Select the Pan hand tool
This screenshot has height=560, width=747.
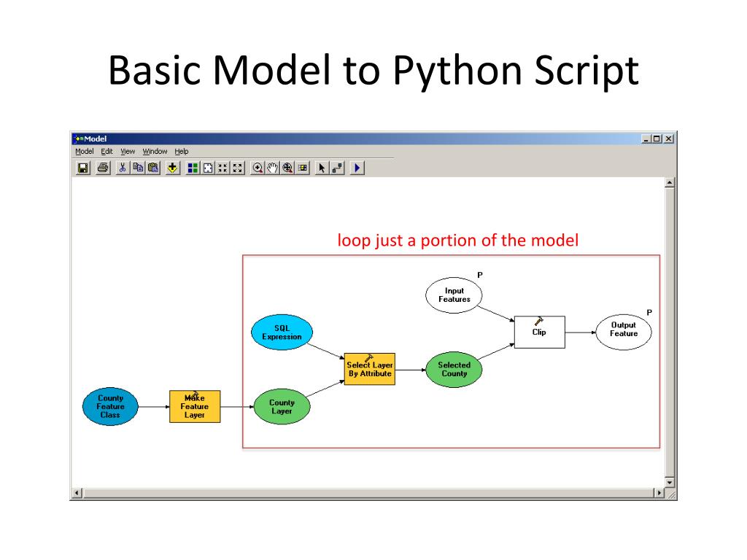click(x=272, y=168)
